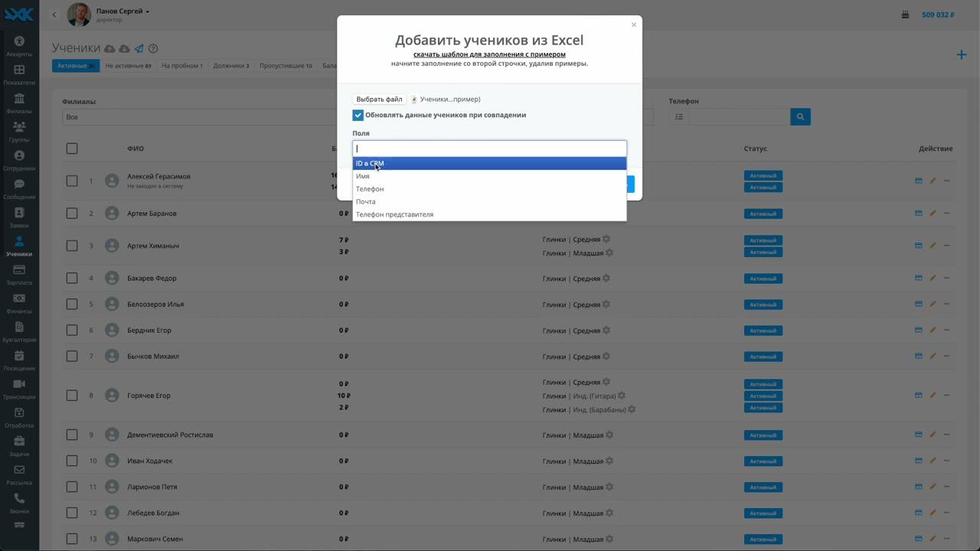
Task: Click Панов Сергей profile avatar
Action: tap(79, 15)
